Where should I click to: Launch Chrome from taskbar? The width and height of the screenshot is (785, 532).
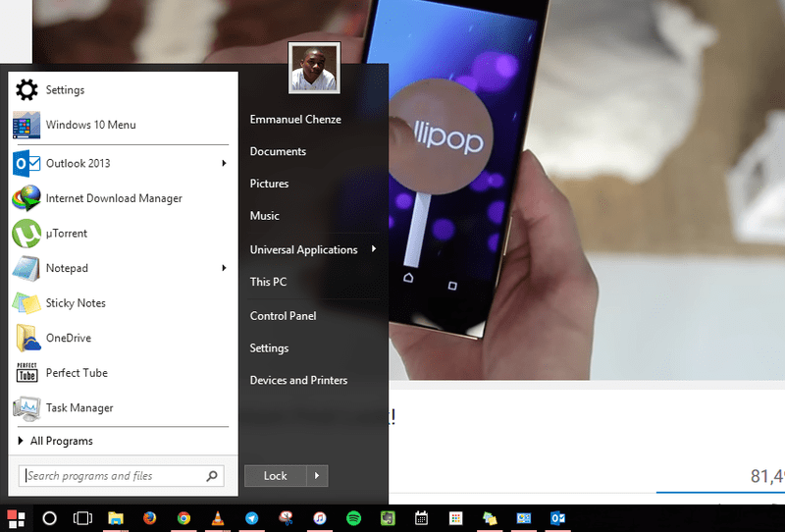183,518
